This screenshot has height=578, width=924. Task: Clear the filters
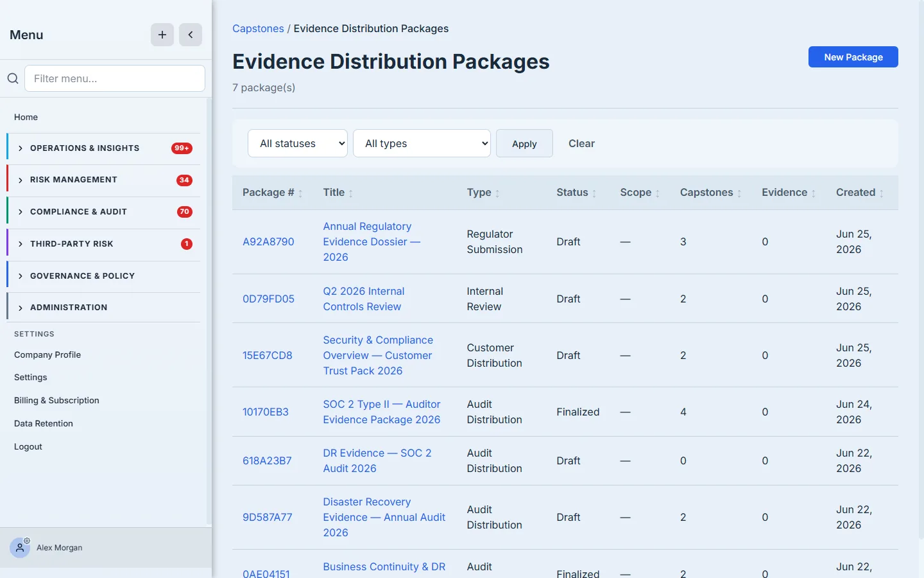point(581,143)
